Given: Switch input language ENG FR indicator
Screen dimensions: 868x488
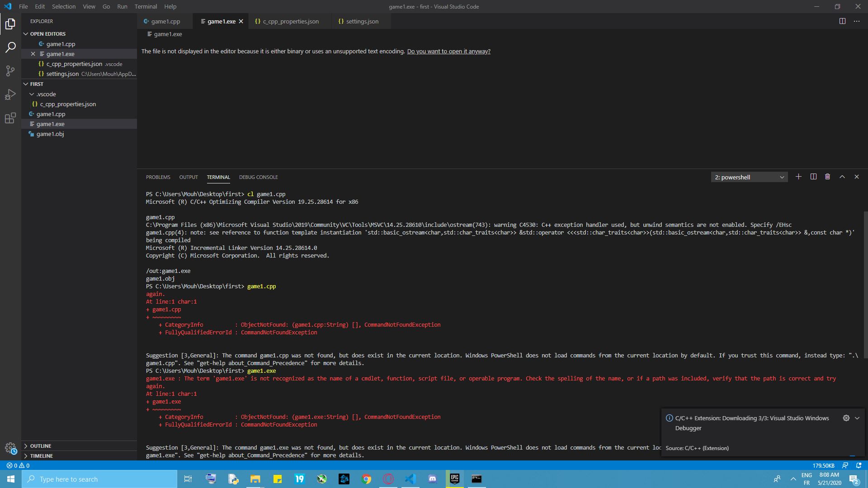Looking at the screenshot, I should coord(807,479).
